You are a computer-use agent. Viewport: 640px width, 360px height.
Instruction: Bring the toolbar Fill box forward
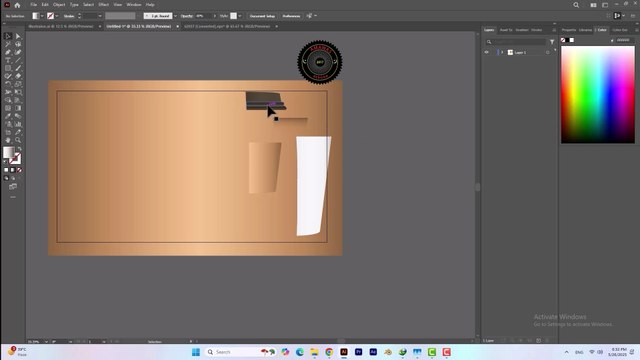pyautogui.click(x=8, y=153)
